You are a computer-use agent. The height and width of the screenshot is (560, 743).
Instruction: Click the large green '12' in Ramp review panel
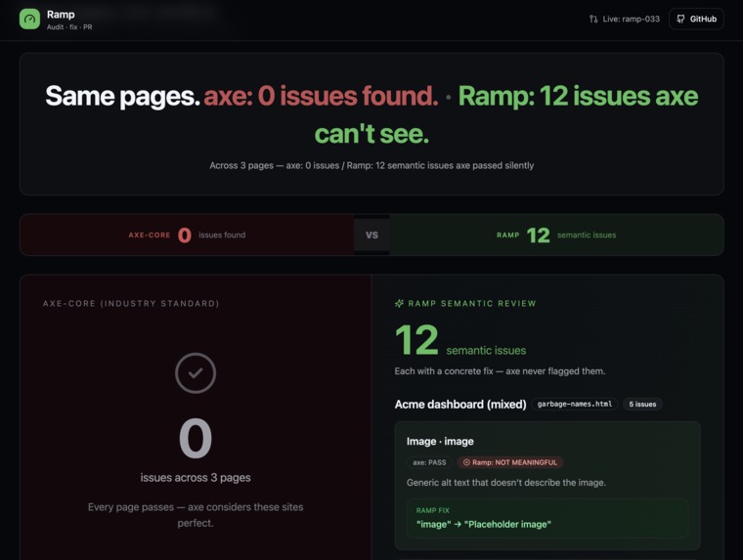click(x=416, y=340)
